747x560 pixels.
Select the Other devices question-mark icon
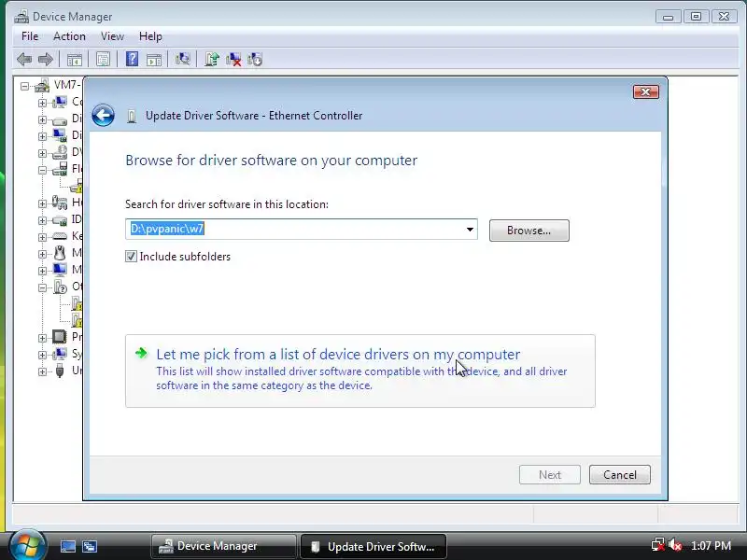tap(60, 287)
